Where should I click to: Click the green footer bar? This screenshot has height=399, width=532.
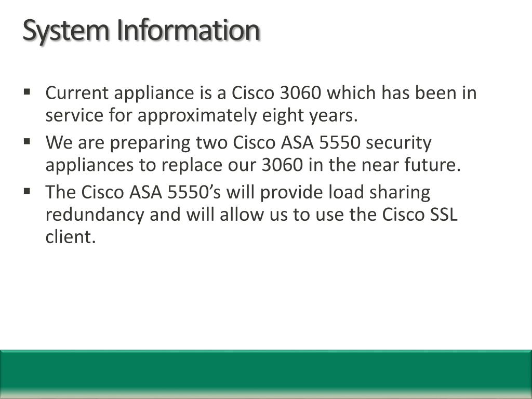click(x=266, y=374)
